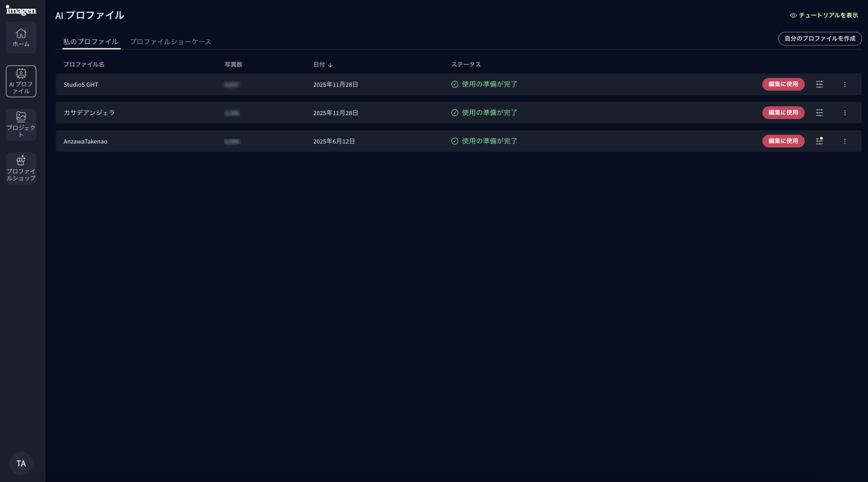Switch to the Profile Showcase (プロファイルショーケース) tab
This screenshot has width=868, height=482.
pyautogui.click(x=171, y=42)
